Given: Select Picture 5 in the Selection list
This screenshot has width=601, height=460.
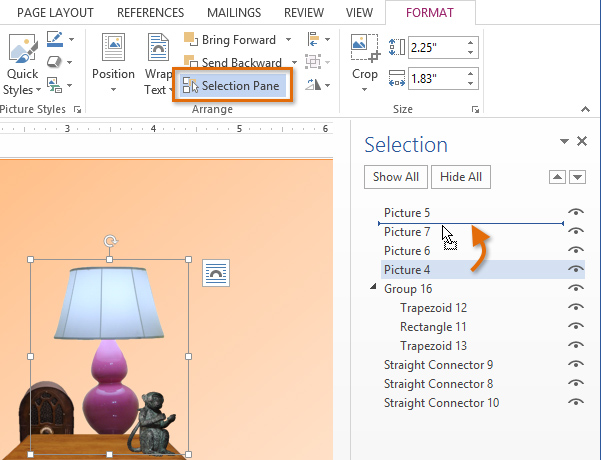Looking at the screenshot, I should click(x=407, y=213).
